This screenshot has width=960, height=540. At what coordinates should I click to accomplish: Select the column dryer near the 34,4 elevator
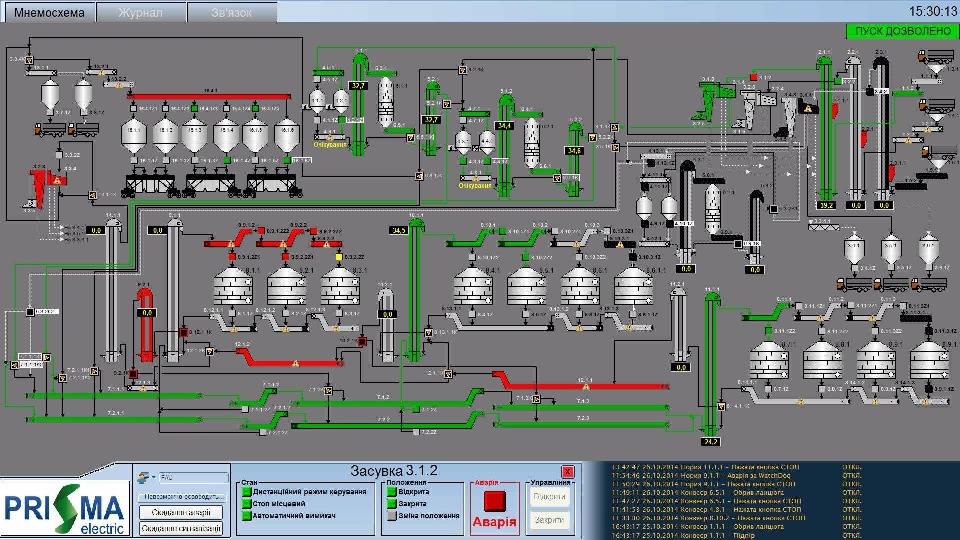531,143
